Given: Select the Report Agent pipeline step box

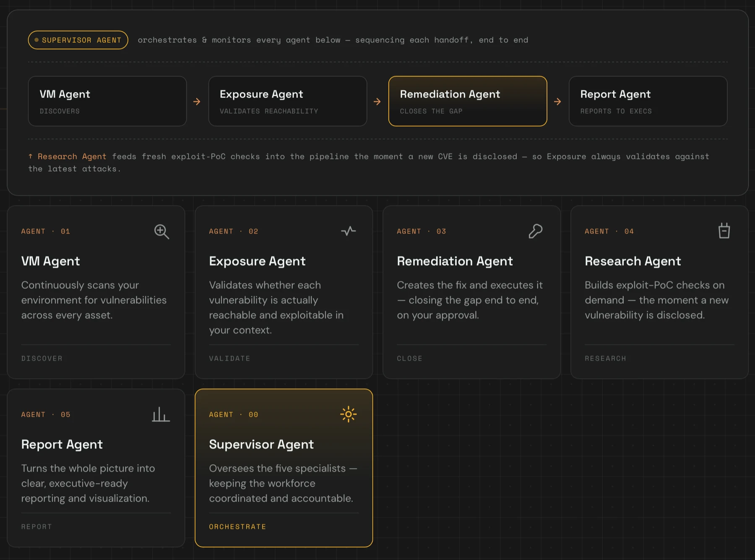Looking at the screenshot, I should (648, 101).
